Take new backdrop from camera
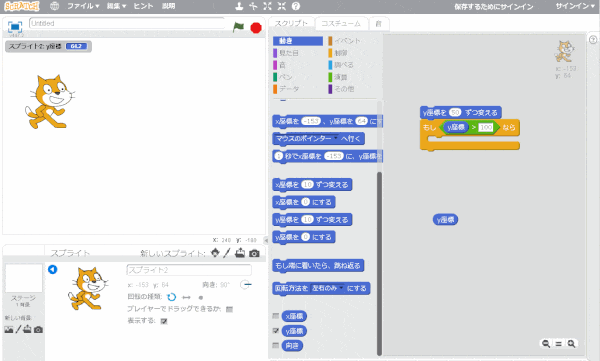600x361 pixels. pyautogui.click(x=38, y=329)
